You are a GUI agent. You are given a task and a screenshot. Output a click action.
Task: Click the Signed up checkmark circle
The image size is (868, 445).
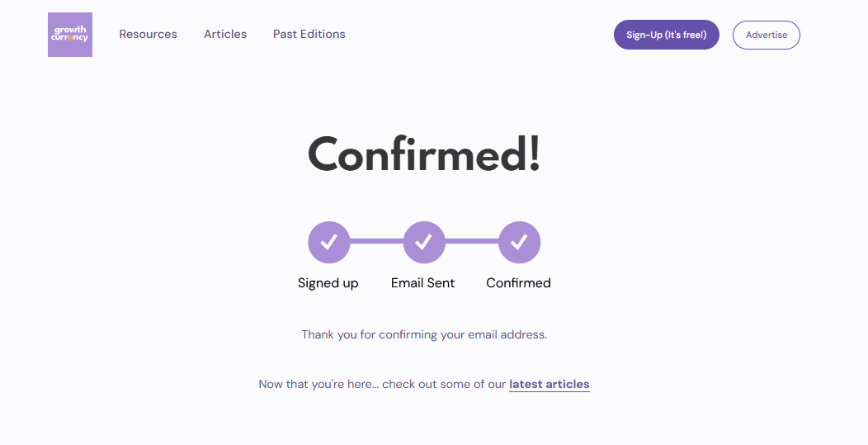(329, 242)
